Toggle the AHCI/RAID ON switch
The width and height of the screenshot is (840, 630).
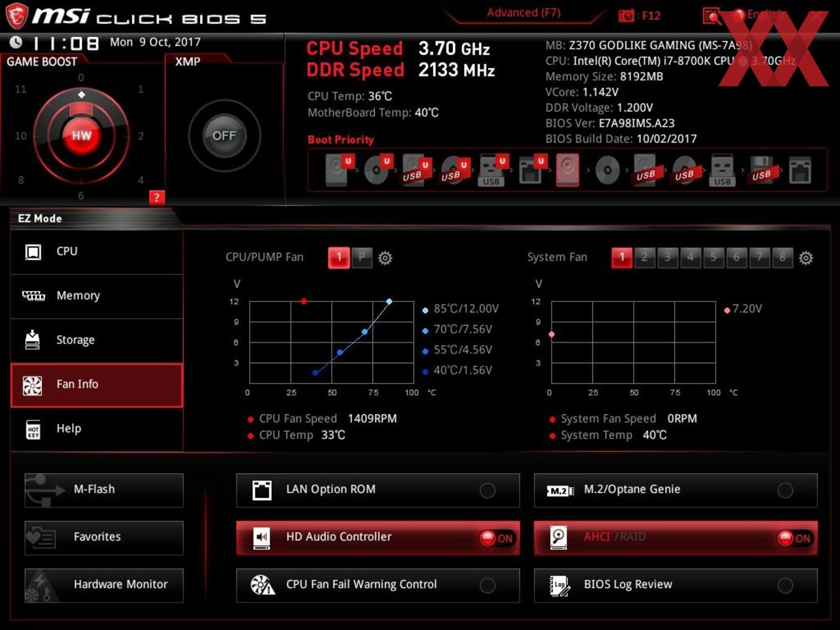point(794,538)
